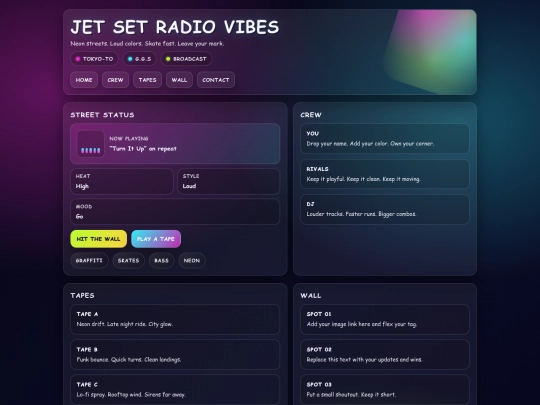Open the SPOT 02 wall card

tap(385, 355)
